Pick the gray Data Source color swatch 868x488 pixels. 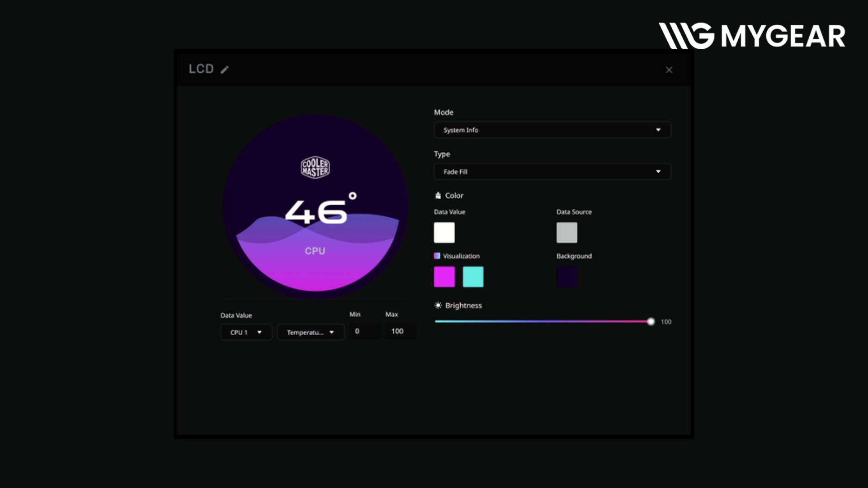(x=567, y=233)
